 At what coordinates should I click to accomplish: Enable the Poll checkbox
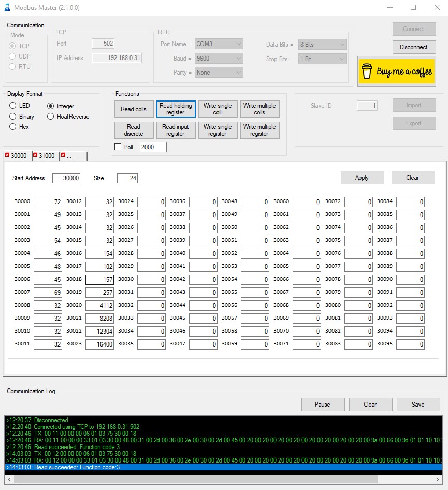[118, 147]
